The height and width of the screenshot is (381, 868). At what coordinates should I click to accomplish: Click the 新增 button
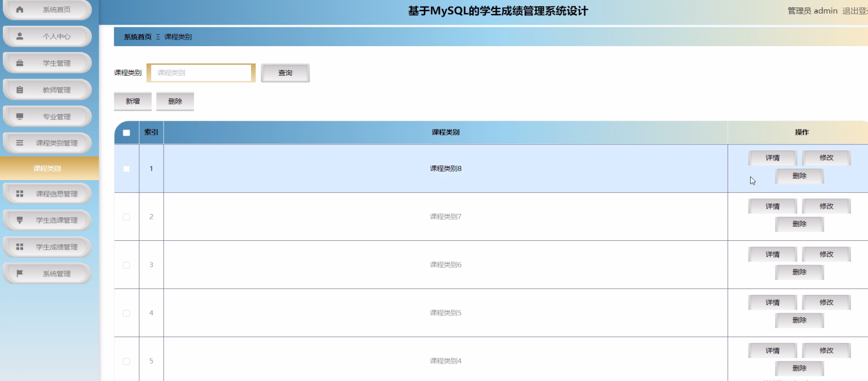coord(133,101)
